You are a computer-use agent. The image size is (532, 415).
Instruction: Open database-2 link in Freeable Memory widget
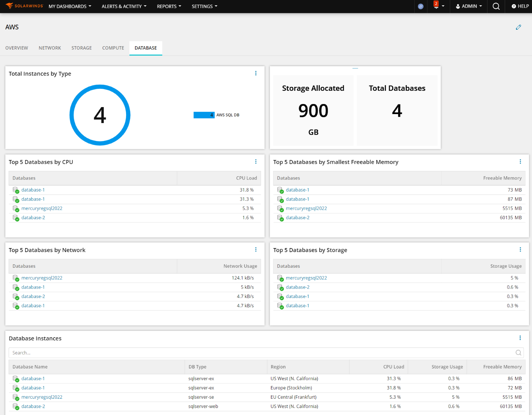click(x=298, y=218)
